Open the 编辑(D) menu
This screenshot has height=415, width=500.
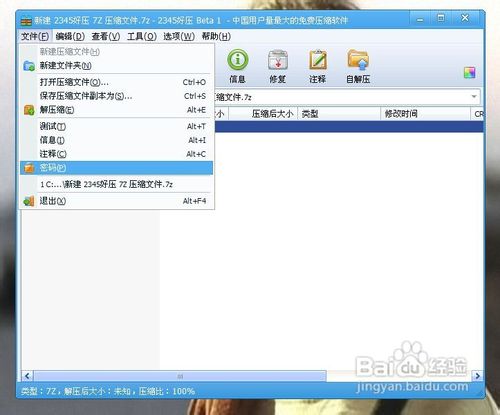tap(70, 36)
